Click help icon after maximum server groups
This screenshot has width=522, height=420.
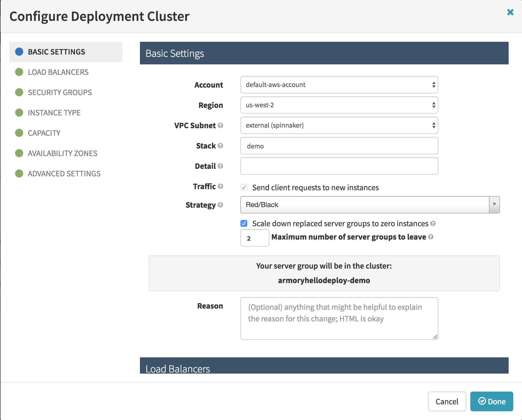[x=431, y=237]
